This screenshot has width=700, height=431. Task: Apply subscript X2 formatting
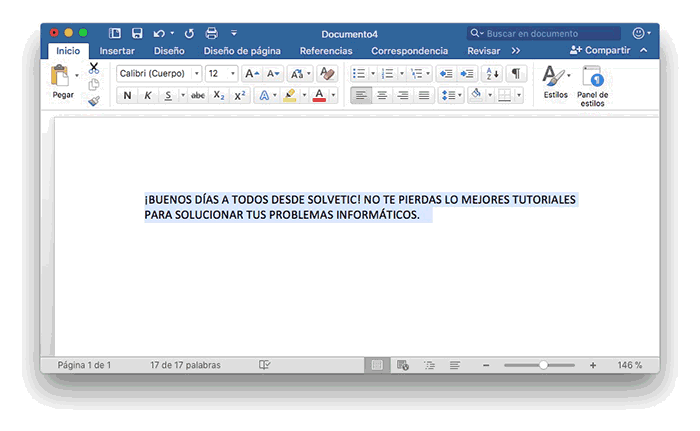coord(219,95)
